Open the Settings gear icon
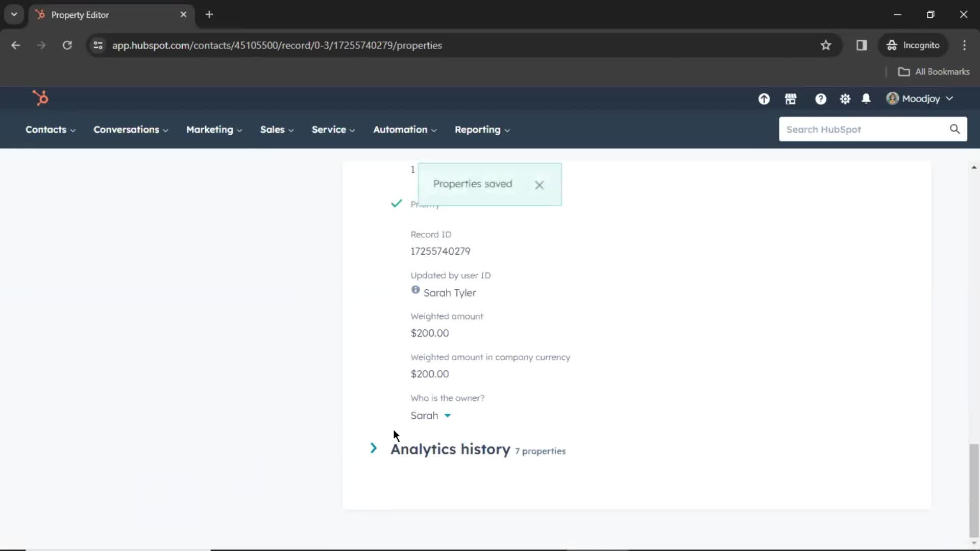The width and height of the screenshot is (980, 551). coord(845,99)
